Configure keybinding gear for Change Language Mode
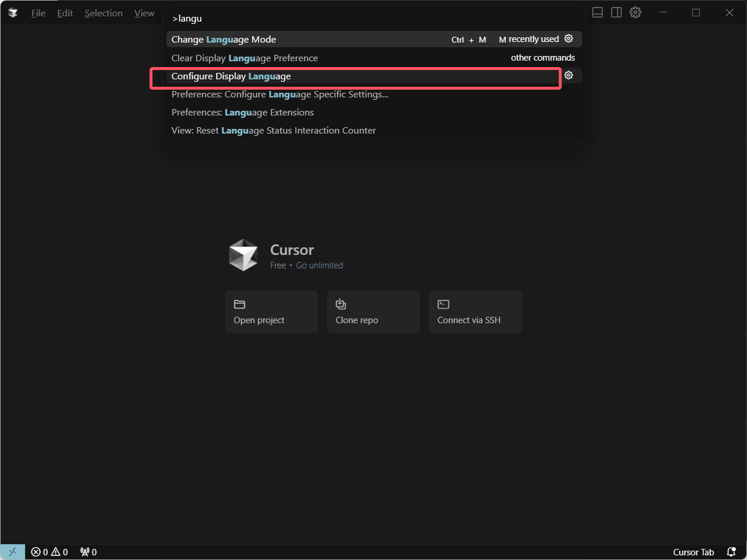 coord(568,38)
